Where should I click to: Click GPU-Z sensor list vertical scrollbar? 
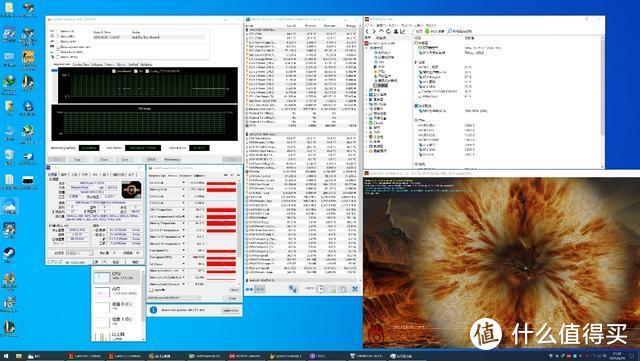click(239, 233)
